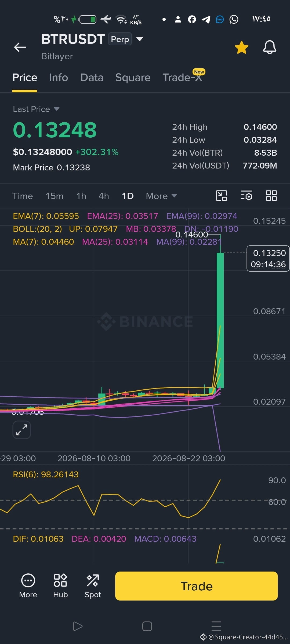
Task: Expand the Last Price dropdown
Action: tap(57, 109)
